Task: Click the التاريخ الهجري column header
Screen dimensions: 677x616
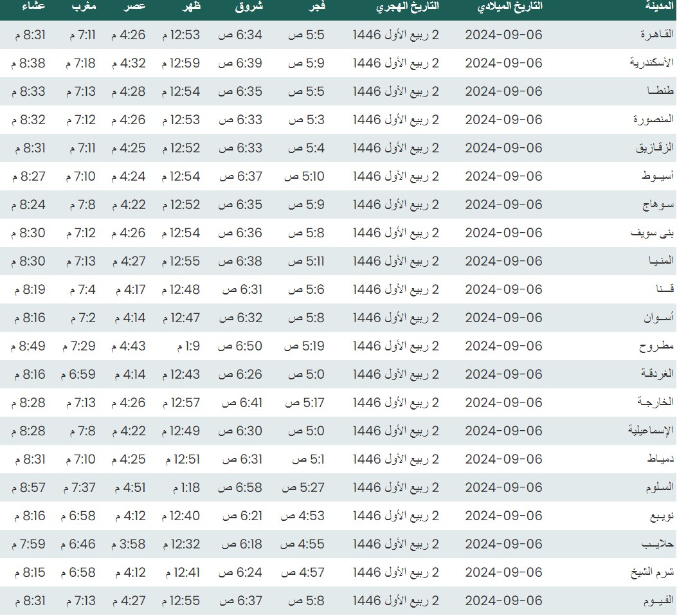Action: (x=407, y=7)
